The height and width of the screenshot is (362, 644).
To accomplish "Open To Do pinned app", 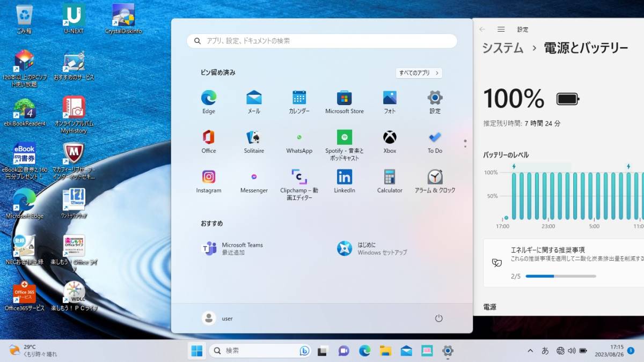I will click(435, 142).
